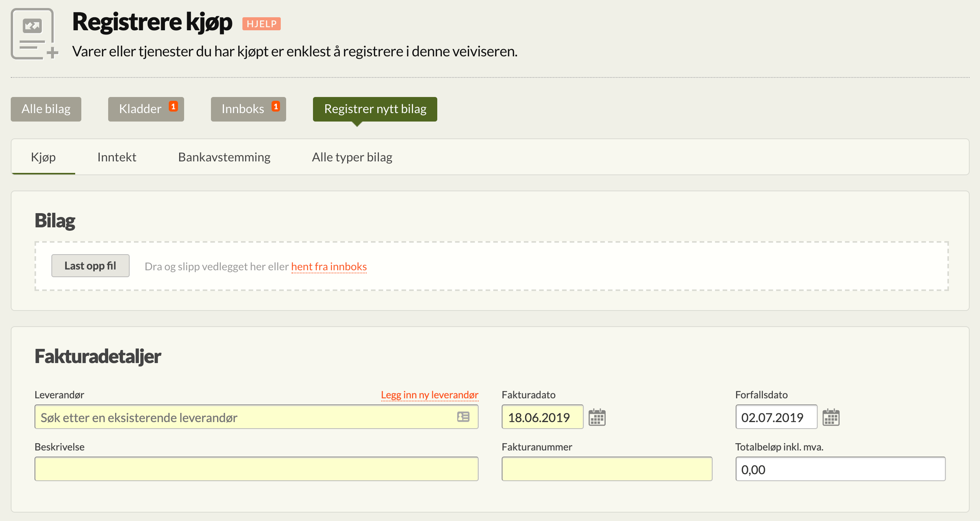Image resolution: width=980 pixels, height=521 pixels.
Task: Switch to Alle typer bilag tab
Action: (352, 157)
